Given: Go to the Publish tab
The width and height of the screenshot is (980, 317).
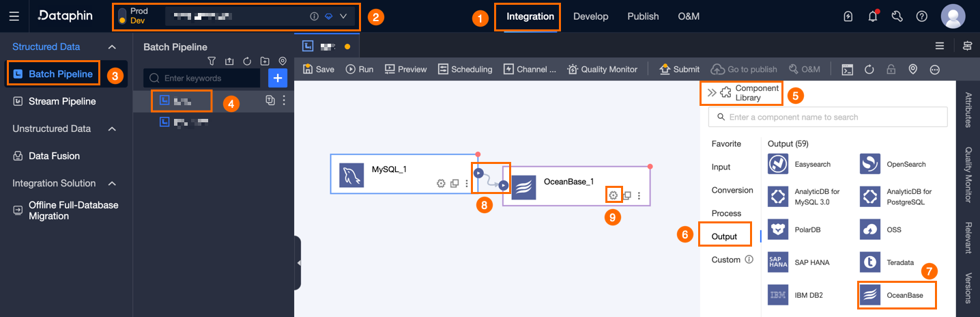Looking at the screenshot, I should [643, 16].
